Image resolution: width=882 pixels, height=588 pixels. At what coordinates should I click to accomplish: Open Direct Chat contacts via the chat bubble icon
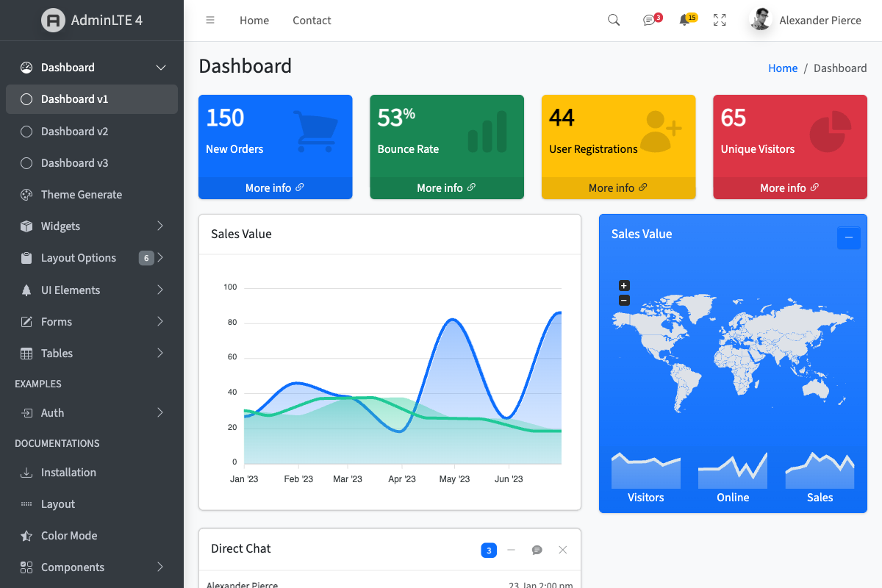[537, 550]
